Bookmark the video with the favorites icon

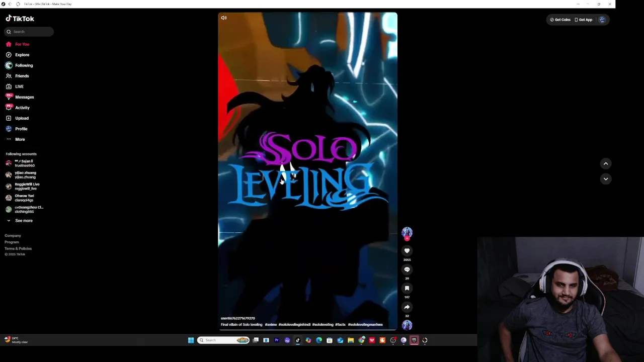[x=407, y=288]
